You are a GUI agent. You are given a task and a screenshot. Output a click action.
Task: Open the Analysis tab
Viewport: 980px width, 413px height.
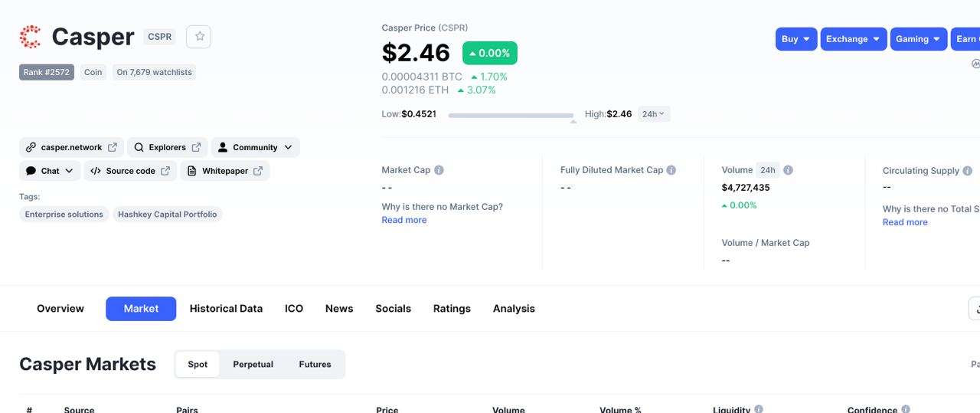coord(514,309)
